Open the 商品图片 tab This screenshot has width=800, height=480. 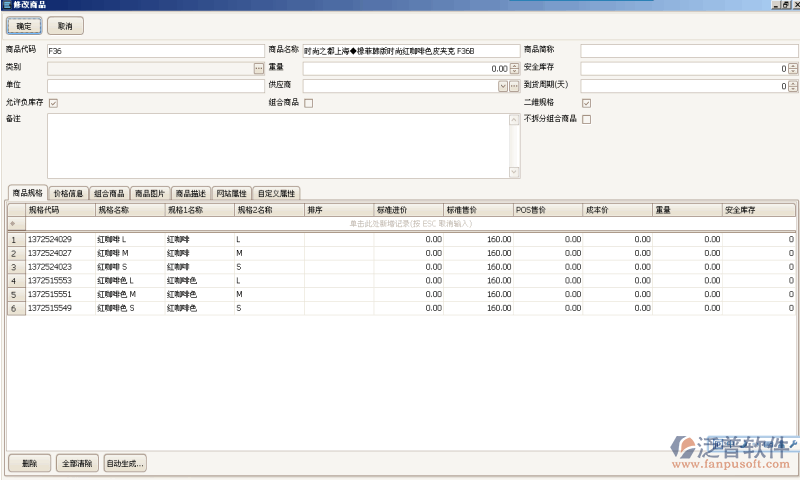pos(150,193)
